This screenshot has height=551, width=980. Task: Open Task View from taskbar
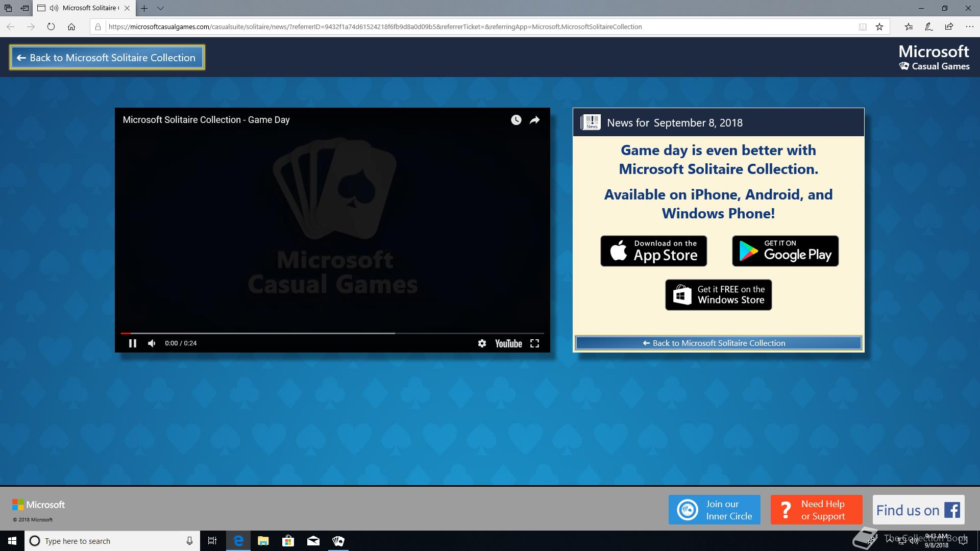212,541
